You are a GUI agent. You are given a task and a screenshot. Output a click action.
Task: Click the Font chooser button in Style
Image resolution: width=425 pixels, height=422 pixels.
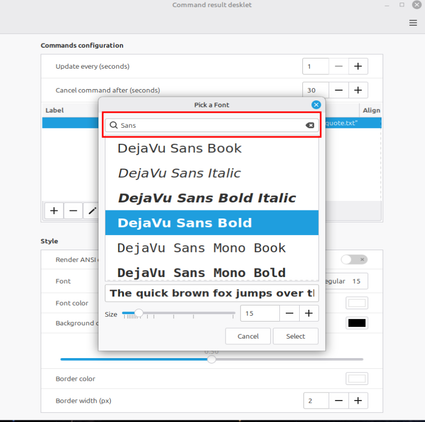point(347,281)
